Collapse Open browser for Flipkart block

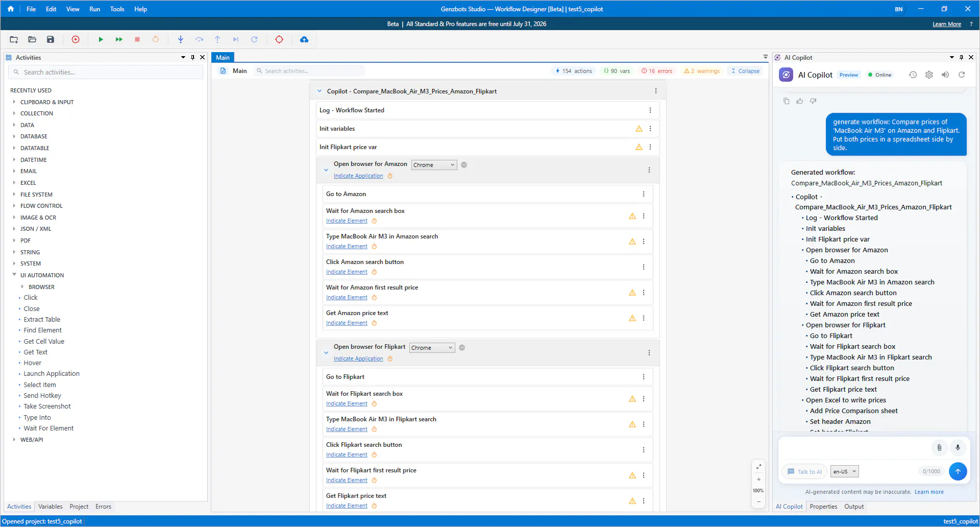[x=326, y=353]
